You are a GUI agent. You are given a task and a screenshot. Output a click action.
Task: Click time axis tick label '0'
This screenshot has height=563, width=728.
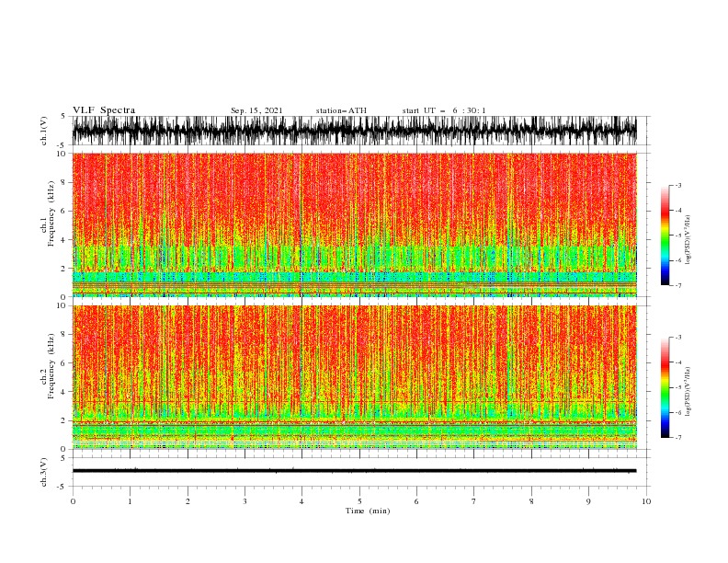tap(73, 501)
